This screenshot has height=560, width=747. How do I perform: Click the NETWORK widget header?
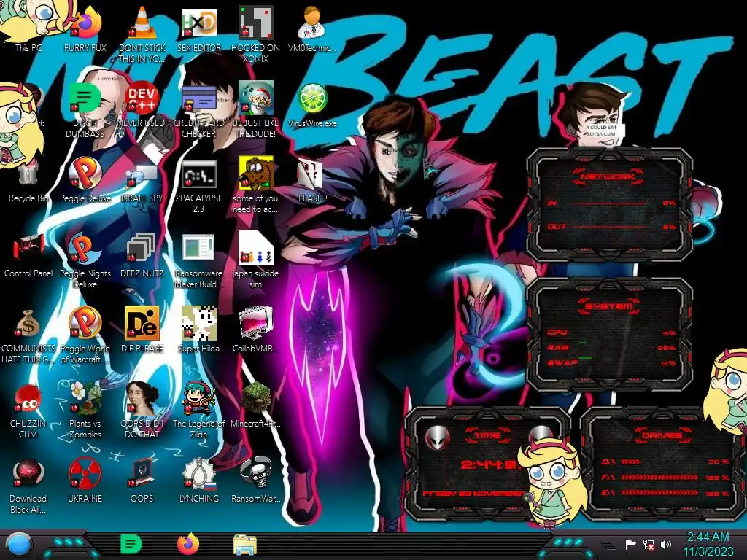pyautogui.click(x=608, y=176)
